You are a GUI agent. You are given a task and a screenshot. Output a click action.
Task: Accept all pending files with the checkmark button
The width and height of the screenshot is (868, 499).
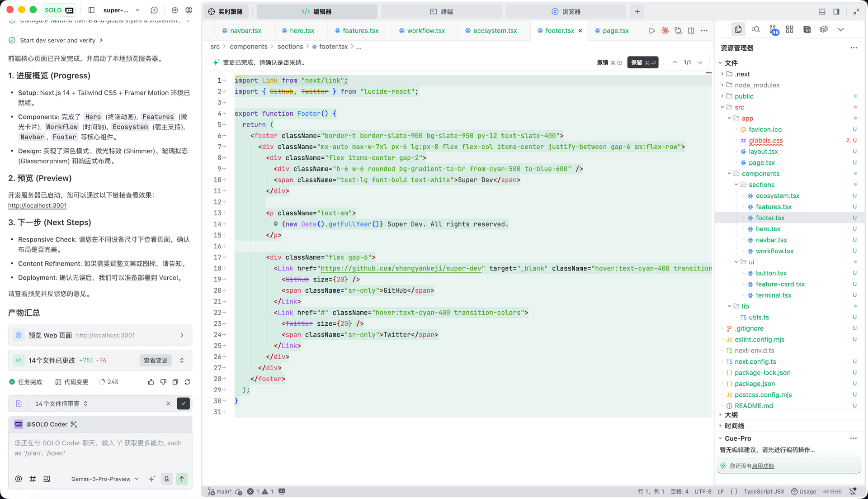[183, 404]
